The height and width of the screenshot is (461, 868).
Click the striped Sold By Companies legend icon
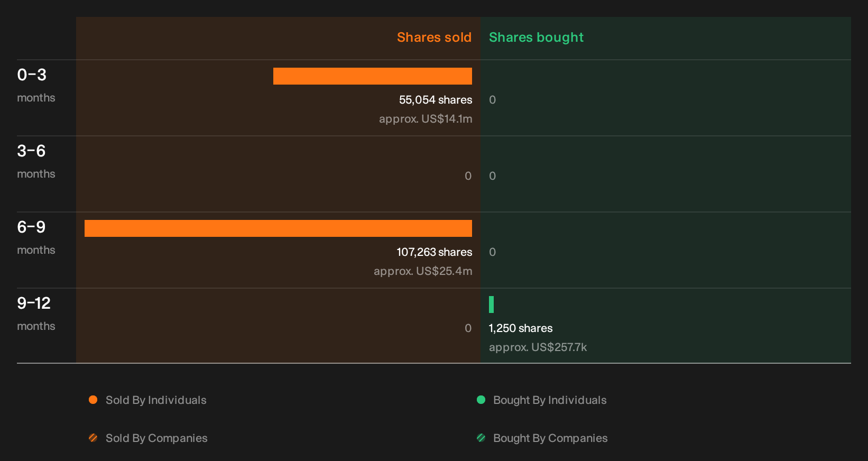click(x=93, y=438)
